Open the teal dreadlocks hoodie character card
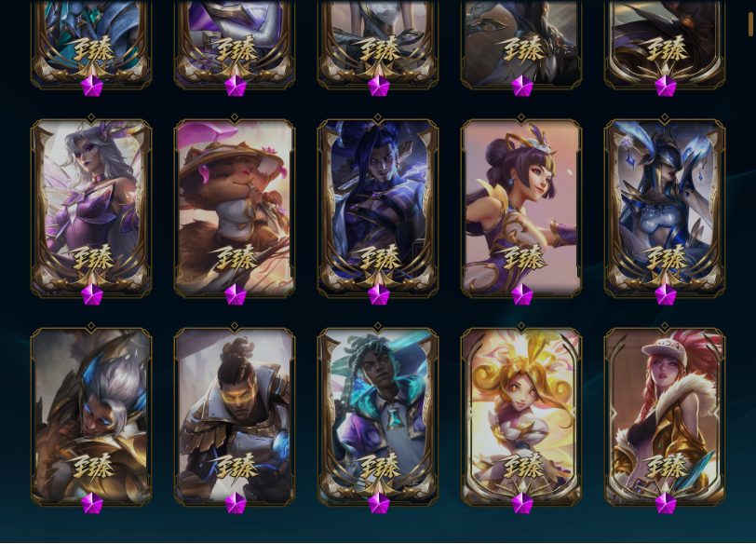The height and width of the screenshot is (544, 756). point(378,416)
